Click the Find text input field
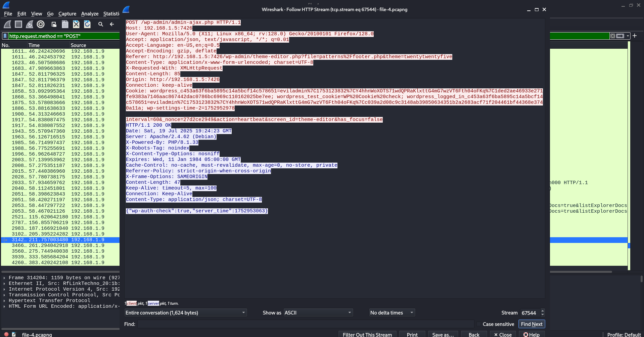This screenshot has height=337, width=644. click(306, 324)
